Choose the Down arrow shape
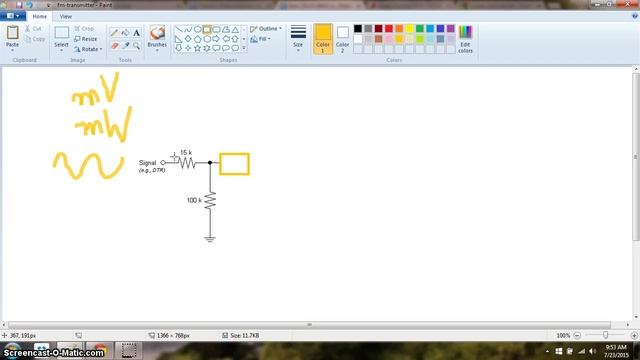640x360 pixels. click(x=179, y=48)
